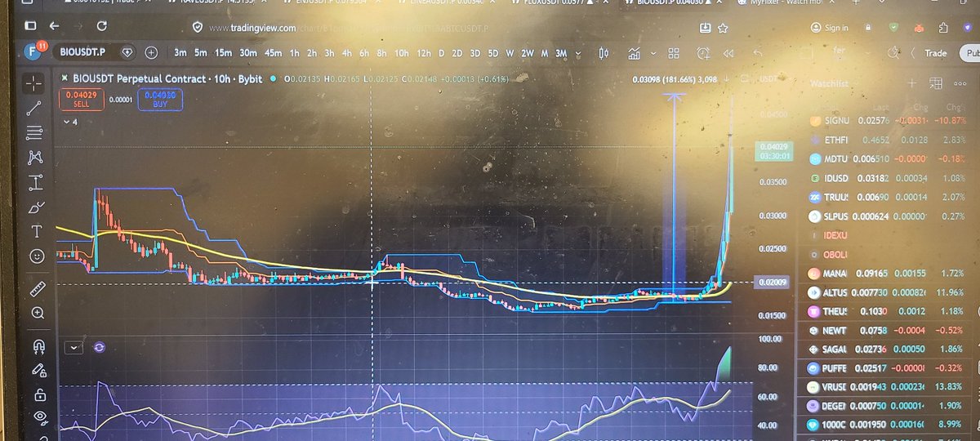Bookmark this page with the star icon
Image resolution: width=980 pixels, height=441 pixels.
pyautogui.click(x=723, y=28)
